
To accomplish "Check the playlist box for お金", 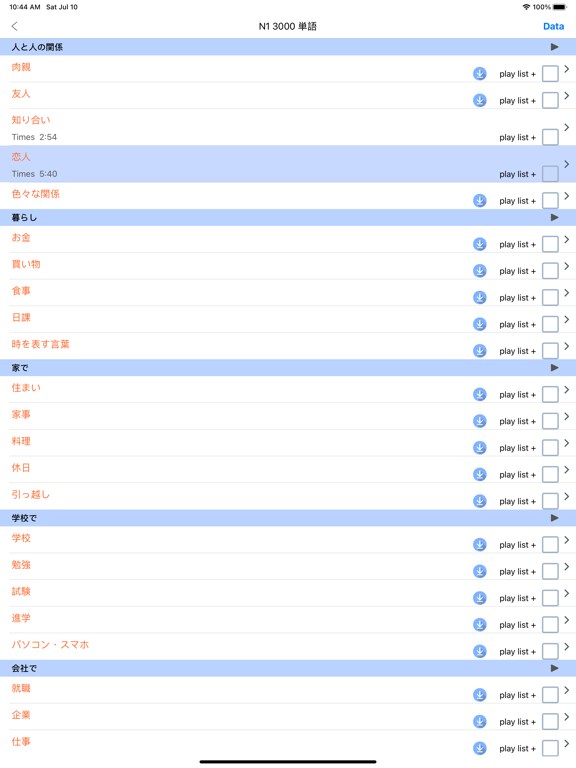I will [550, 244].
